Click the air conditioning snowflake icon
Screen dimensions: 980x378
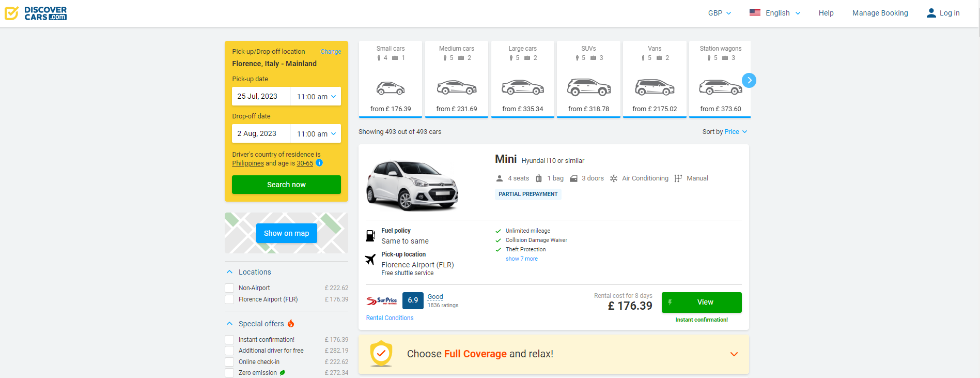coord(614,178)
